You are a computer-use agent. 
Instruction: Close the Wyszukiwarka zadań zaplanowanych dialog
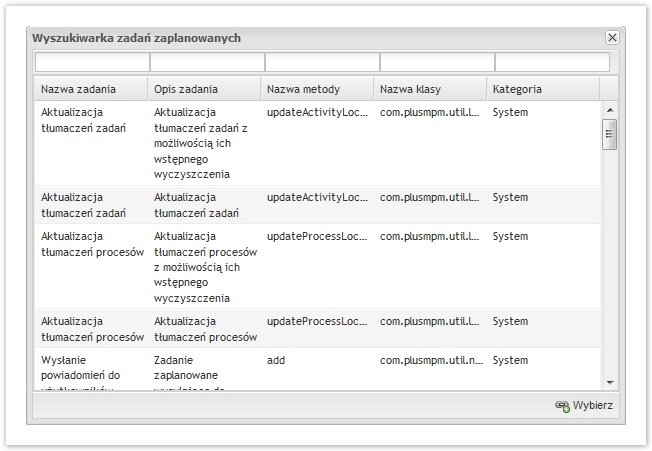(x=611, y=38)
